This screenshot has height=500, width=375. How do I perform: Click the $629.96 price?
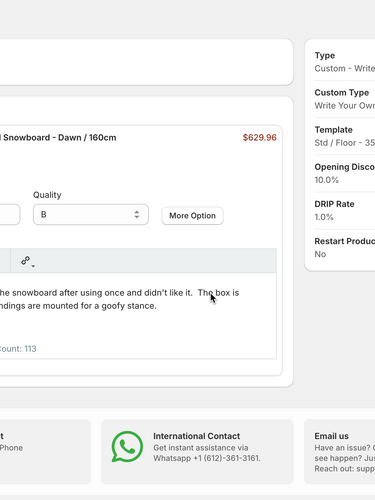260,138
